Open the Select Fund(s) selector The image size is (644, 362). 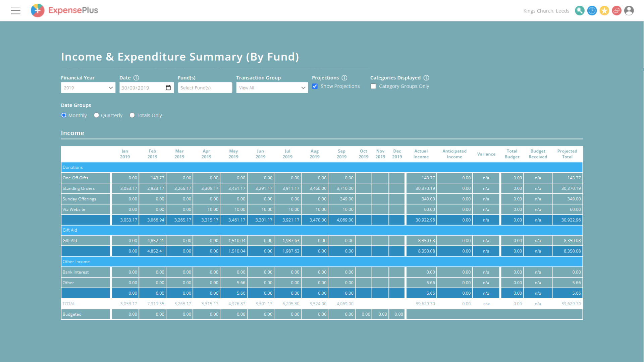pyautogui.click(x=205, y=88)
